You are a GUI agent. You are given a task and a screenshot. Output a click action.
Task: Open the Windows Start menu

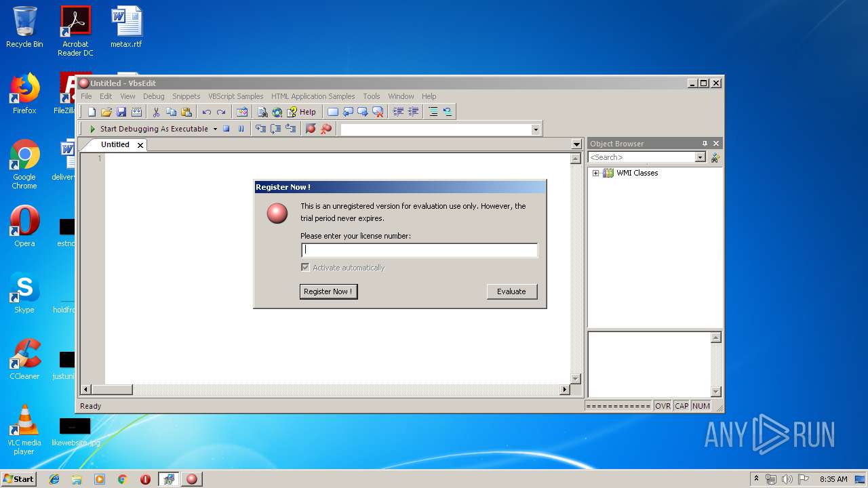18,479
